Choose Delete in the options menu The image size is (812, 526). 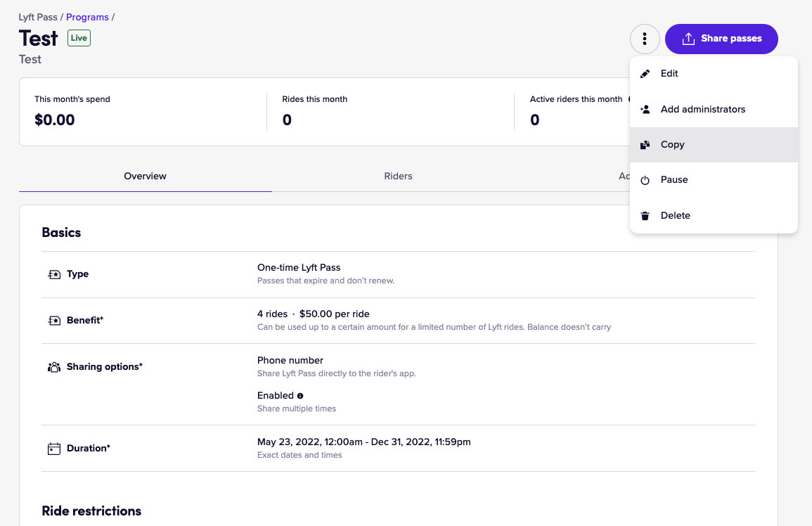[714, 216]
